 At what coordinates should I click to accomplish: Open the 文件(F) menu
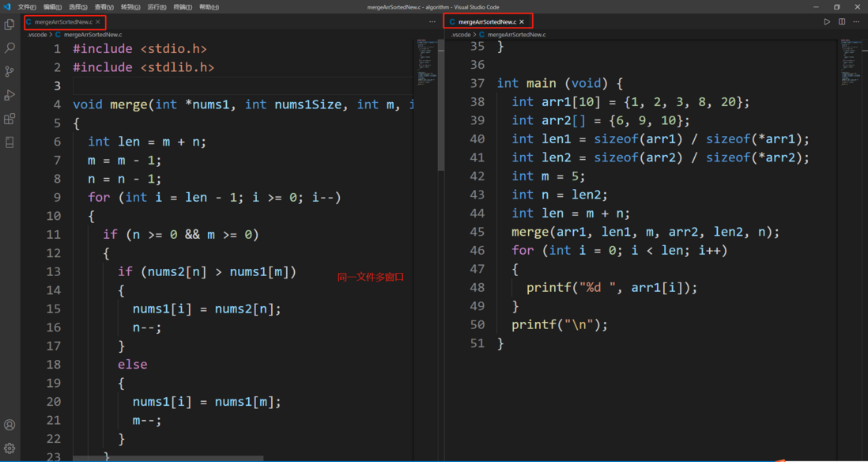[x=27, y=6]
